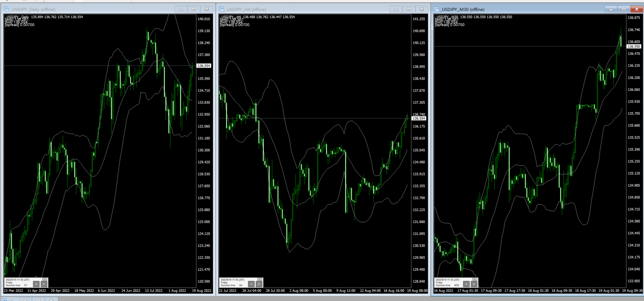Maximize the USDJPY Daily chart window

[194, 9]
